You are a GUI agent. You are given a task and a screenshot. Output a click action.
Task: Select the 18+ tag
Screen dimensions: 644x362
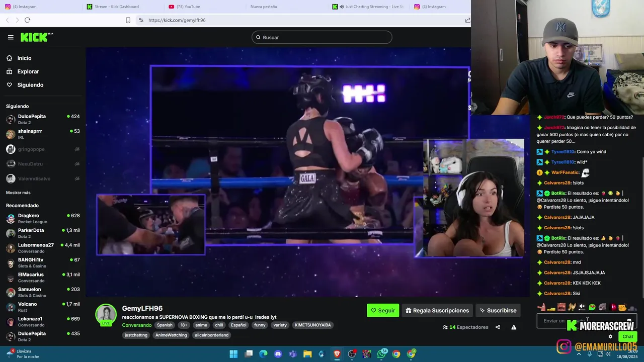(184, 325)
